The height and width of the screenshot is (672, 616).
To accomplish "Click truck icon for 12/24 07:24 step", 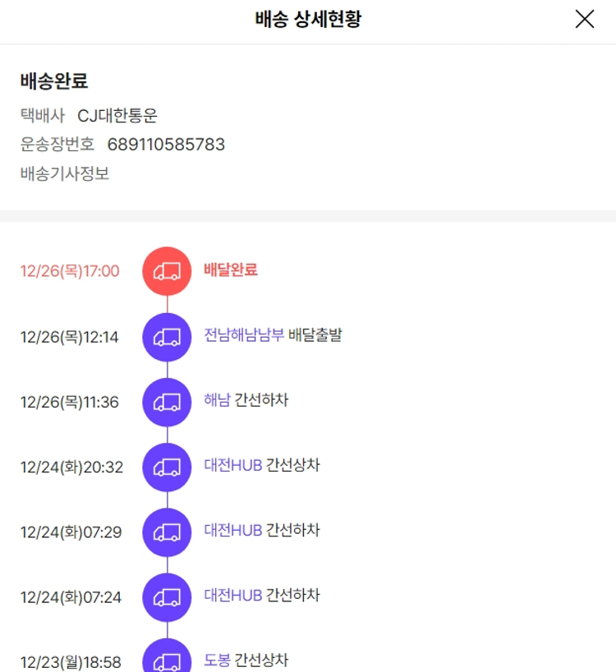I will point(167,596).
